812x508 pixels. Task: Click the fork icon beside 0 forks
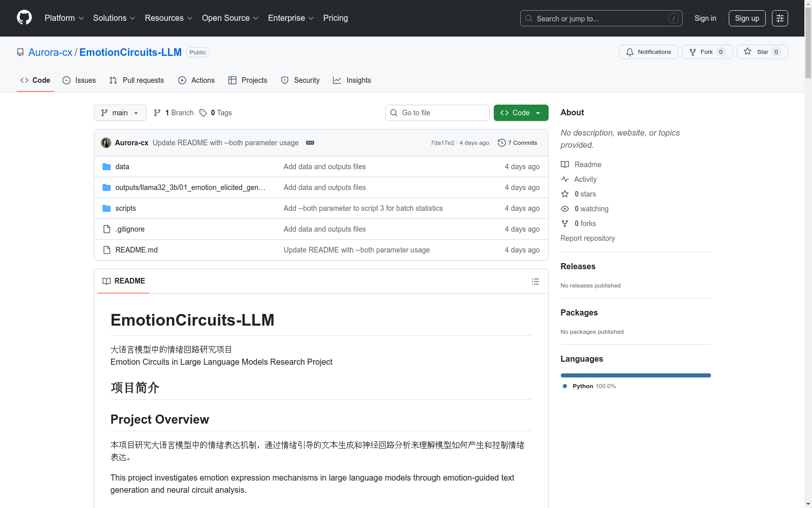(565, 224)
